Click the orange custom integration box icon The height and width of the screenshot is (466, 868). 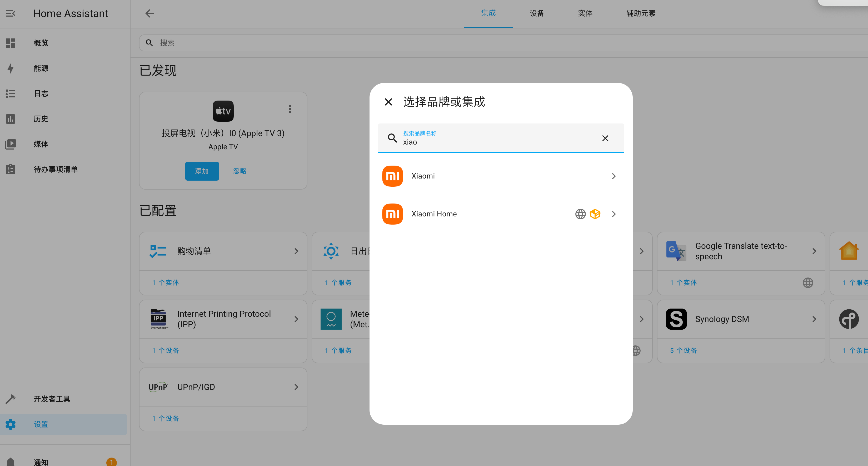[x=595, y=214]
